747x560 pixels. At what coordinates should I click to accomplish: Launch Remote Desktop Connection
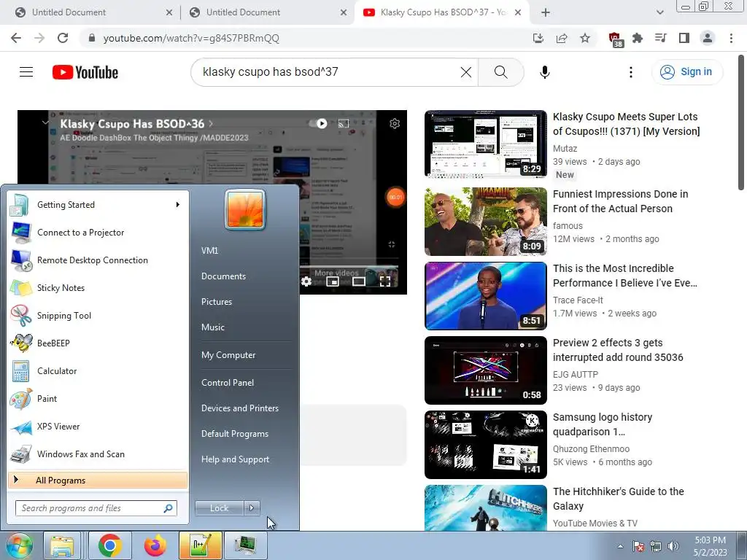tap(98, 260)
